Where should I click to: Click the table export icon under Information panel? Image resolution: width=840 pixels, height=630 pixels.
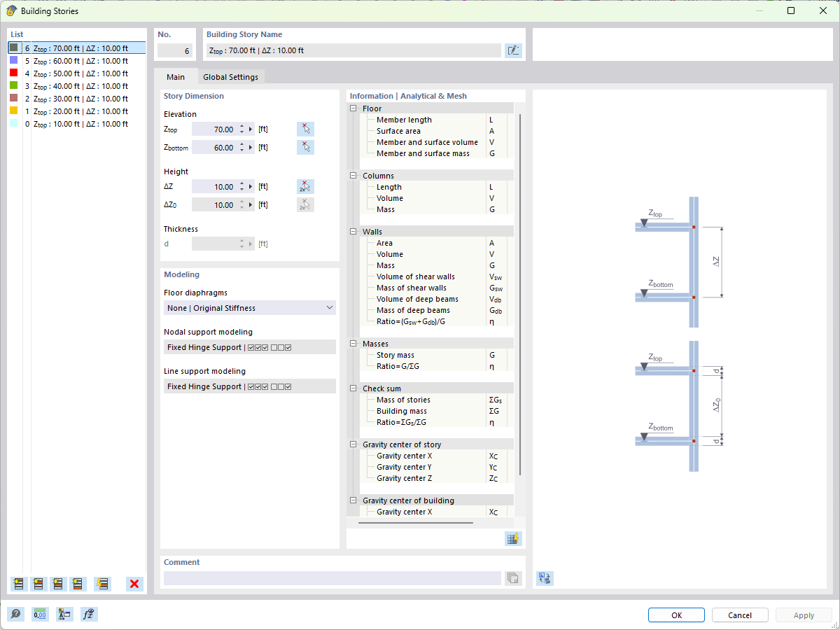point(513,538)
